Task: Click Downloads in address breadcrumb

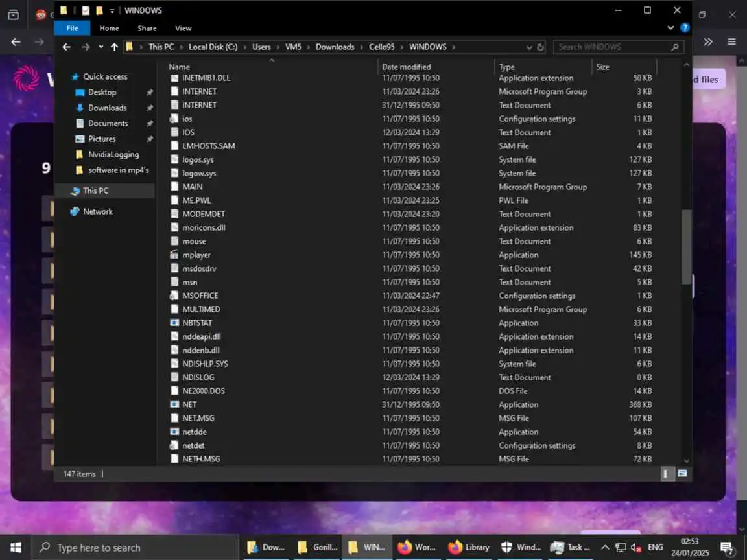Action: 335,47
